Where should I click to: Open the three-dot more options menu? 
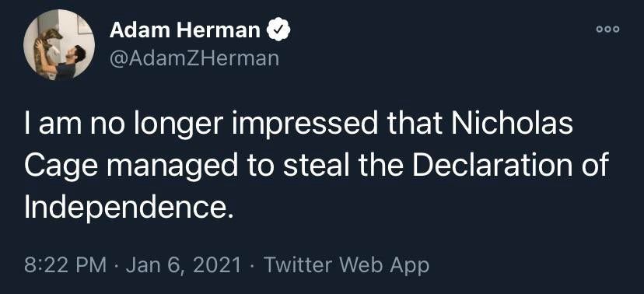(609, 29)
